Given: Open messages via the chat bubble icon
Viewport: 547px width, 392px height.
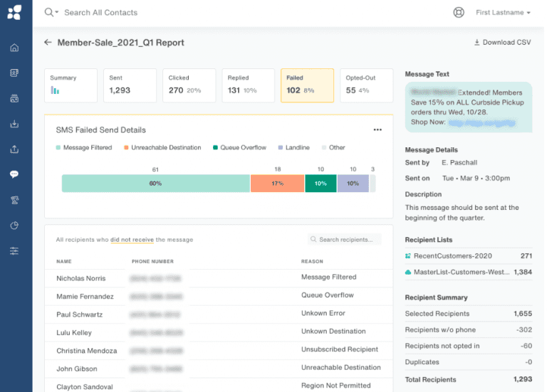Looking at the screenshot, I should pyautogui.click(x=14, y=174).
